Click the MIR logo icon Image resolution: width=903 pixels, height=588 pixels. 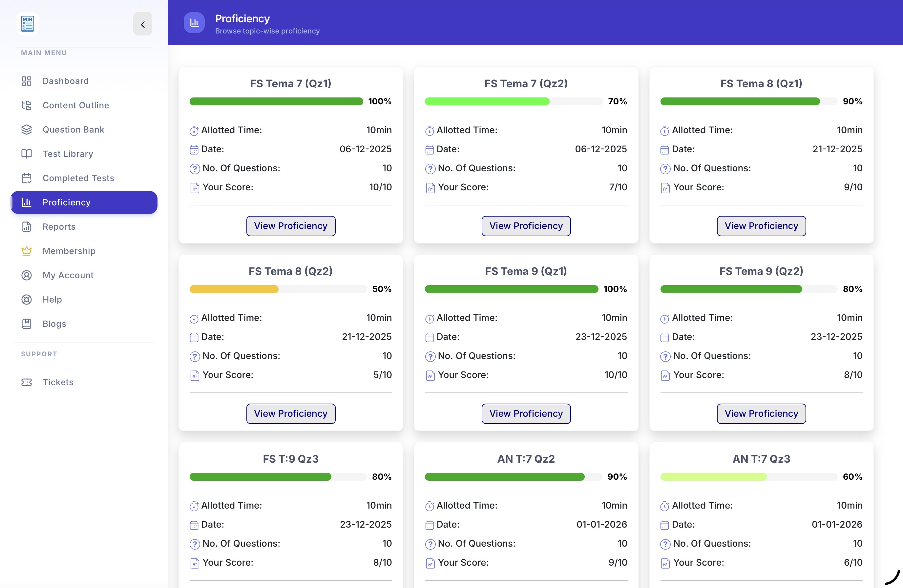tap(27, 24)
